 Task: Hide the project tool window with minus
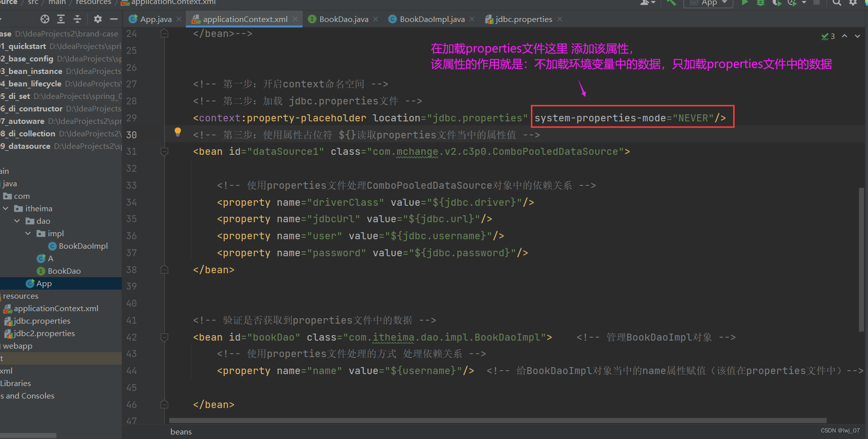coord(114,19)
